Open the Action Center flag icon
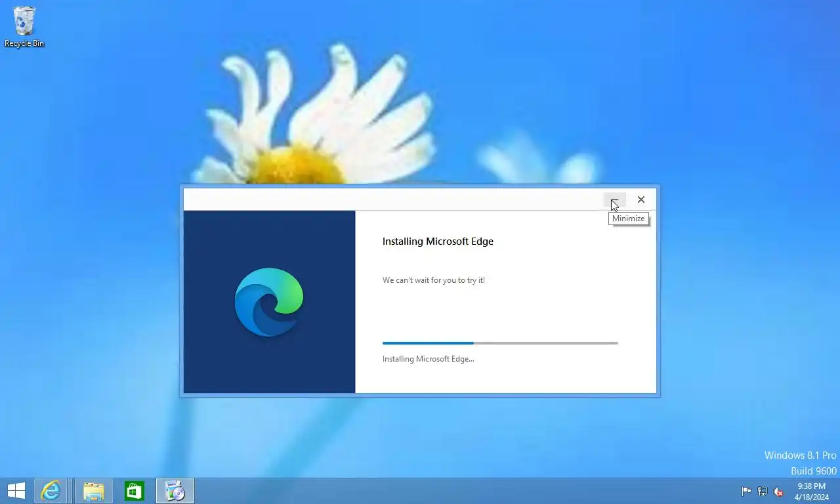 tap(747, 491)
